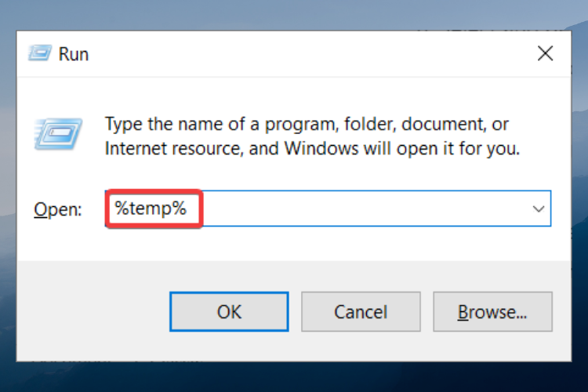This screenshot has width=588, height=392.
Task: Click the gray footer area left of OK
Action: tap(93, 311)
